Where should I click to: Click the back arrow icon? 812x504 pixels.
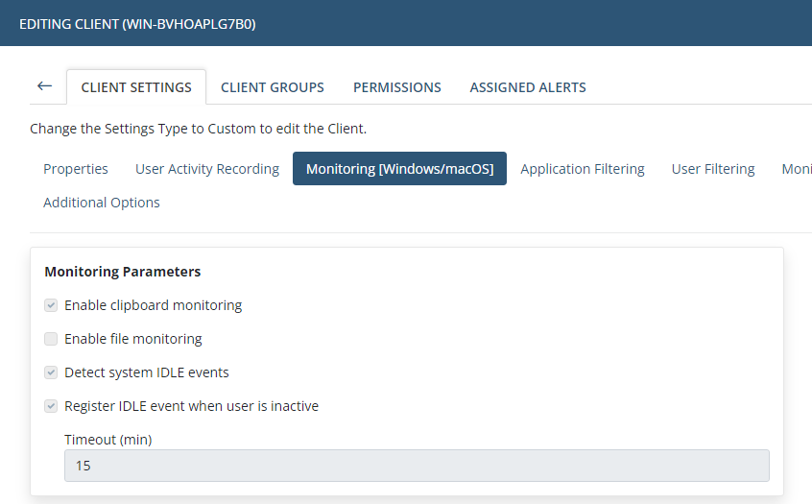point(44,86)
